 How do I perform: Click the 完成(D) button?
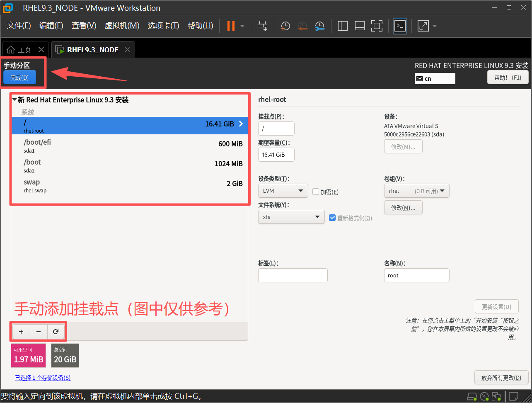tap(19, 78)
